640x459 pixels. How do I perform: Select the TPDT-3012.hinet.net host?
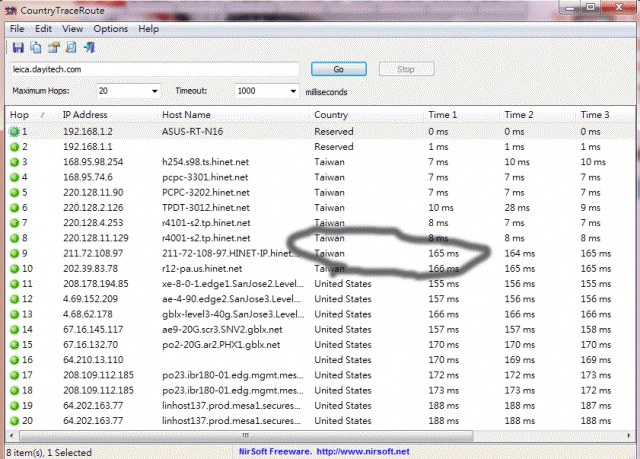[x=206, y=208]
